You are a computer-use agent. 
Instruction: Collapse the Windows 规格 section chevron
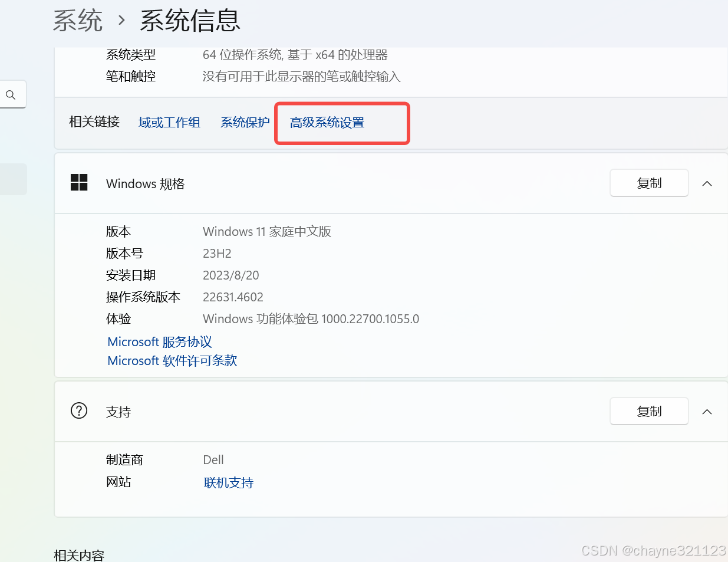point(707,183)
